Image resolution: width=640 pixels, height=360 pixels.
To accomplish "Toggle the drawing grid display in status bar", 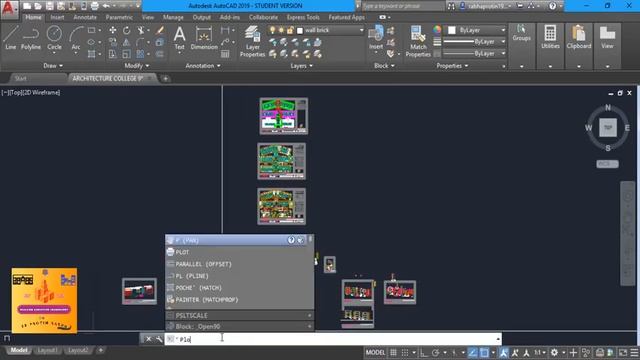I will point(393,352).
